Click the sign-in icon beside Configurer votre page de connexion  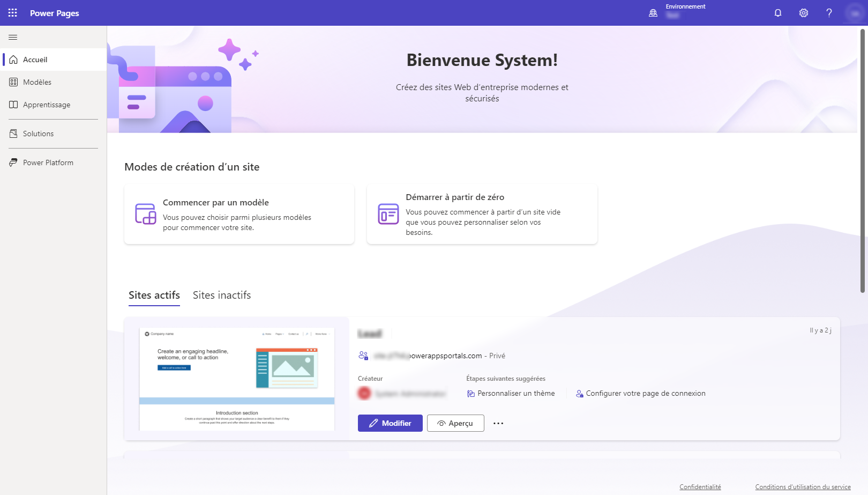click(x=580, y=394)
